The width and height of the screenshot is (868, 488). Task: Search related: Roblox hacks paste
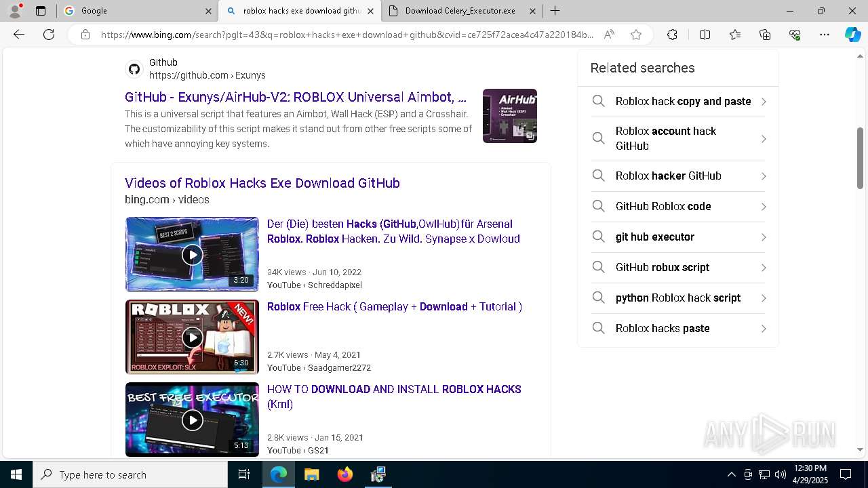pyautogui.click(x=678, y=328)
